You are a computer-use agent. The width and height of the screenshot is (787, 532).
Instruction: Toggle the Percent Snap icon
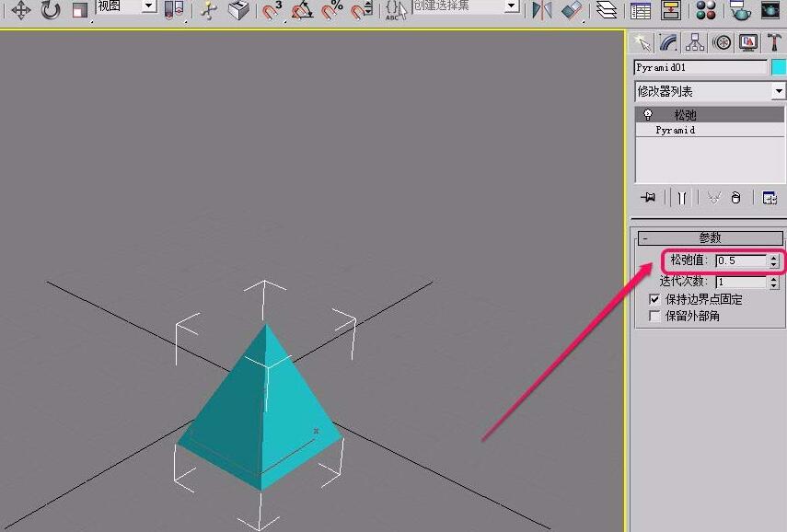click(331, 9)
